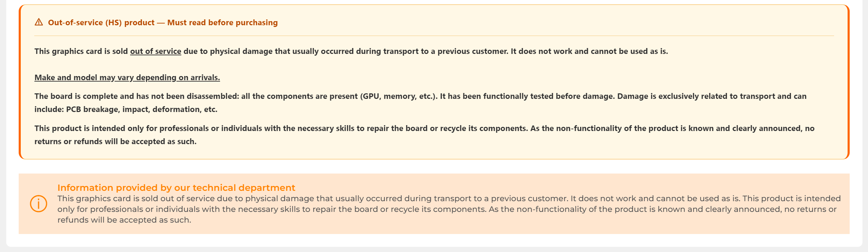Screen dimensions: 868x252
Task: Click the orange left border of the warning box
Action: click(x=20, y=82)
